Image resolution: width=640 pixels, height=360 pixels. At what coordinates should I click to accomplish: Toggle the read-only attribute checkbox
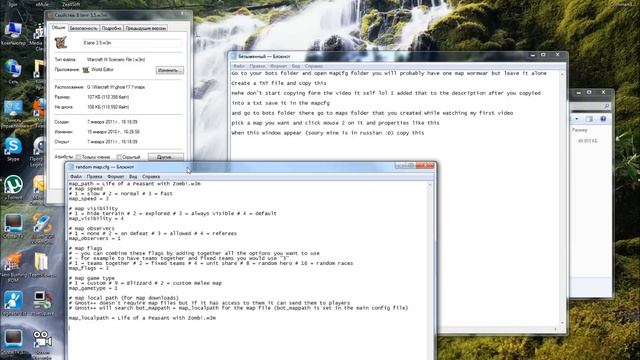click(78, 157)
